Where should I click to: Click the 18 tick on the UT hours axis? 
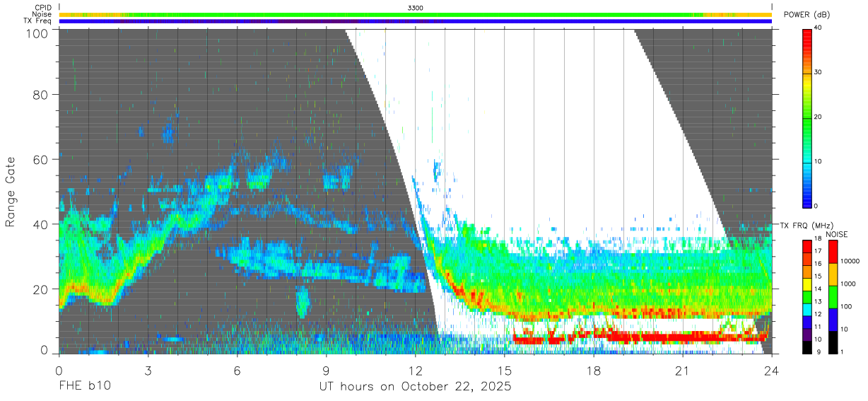[x=594, y=371]
